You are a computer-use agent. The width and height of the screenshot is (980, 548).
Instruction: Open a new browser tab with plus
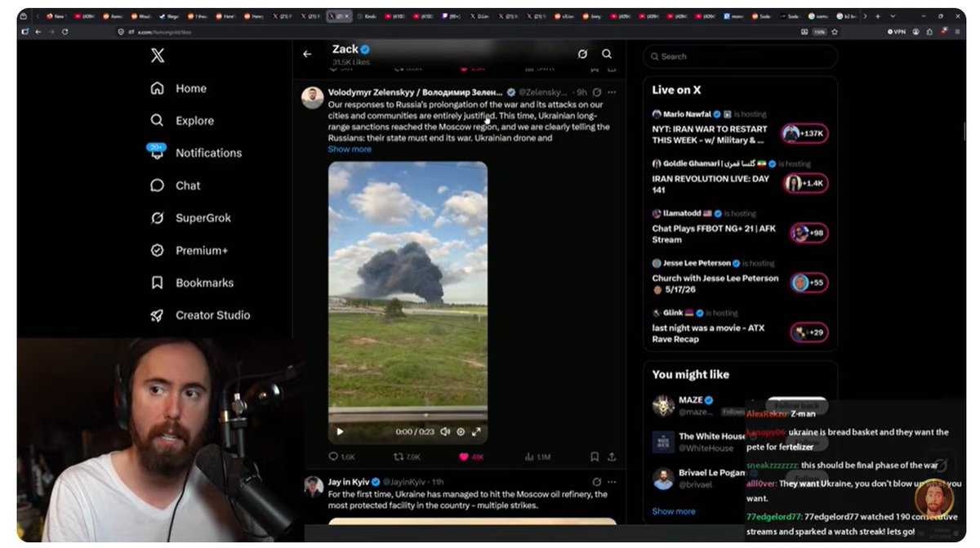click(x=878, y=16)
